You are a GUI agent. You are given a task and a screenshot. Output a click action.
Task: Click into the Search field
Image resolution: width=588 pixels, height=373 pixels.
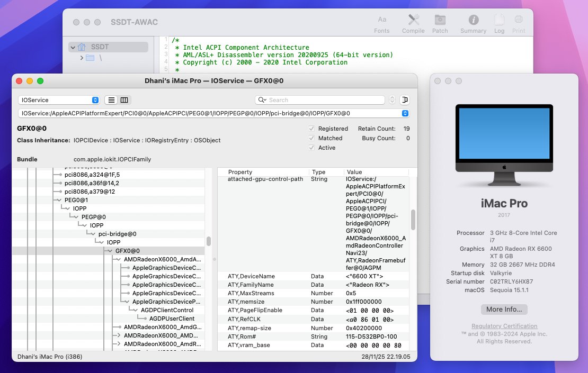tap(320, 100)
